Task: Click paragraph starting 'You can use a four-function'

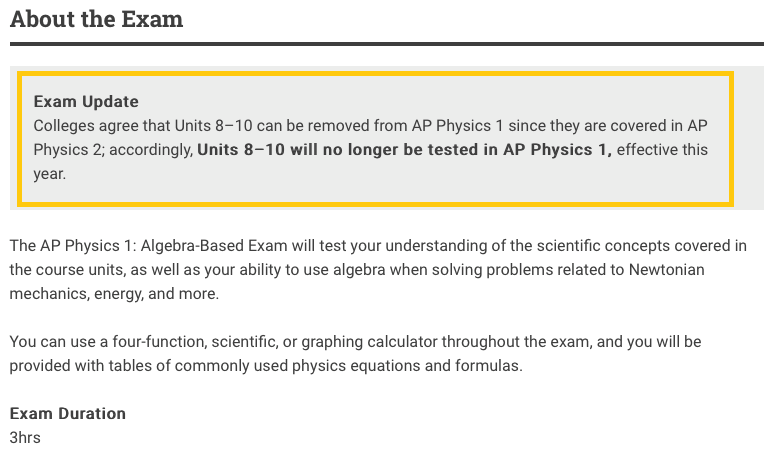Action: [356, 354]
